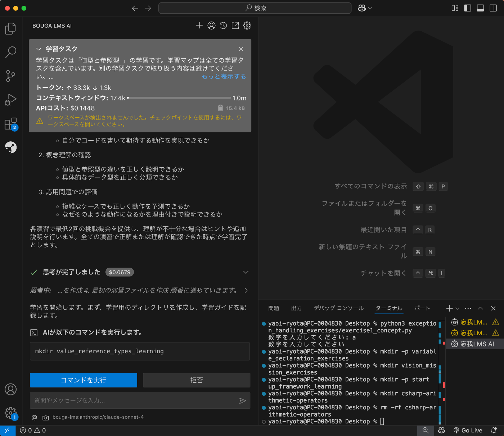Image resolution: width=504 pixels, height=436 pixels.
Task: Expand the 思考中 reasoning row
Action: (x=139, y=290)
